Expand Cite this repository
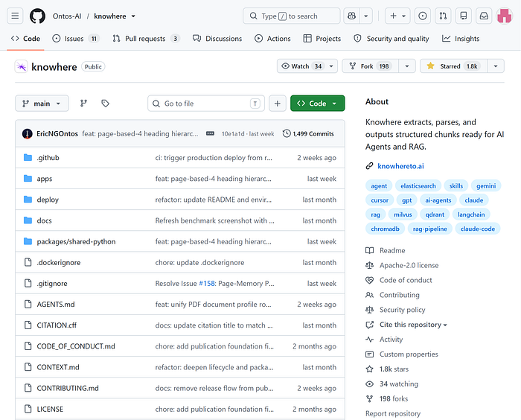The width and height of the screenshot is (521, 420). (413, 325)
